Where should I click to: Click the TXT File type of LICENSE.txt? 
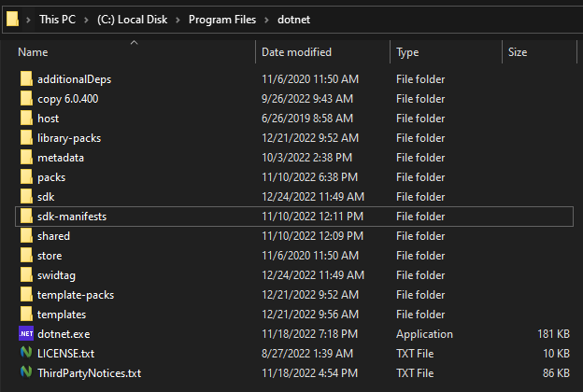click(x=415, y=354)
